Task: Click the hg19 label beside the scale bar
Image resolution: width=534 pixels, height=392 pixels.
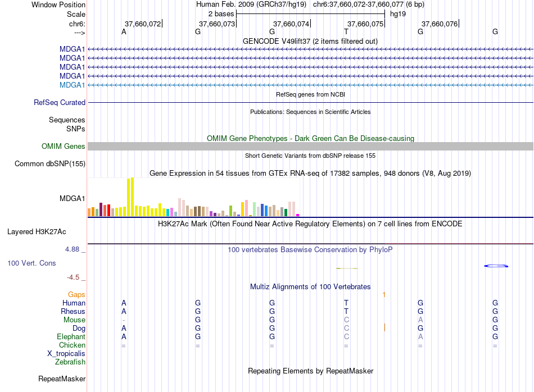Action: [398, 14]
